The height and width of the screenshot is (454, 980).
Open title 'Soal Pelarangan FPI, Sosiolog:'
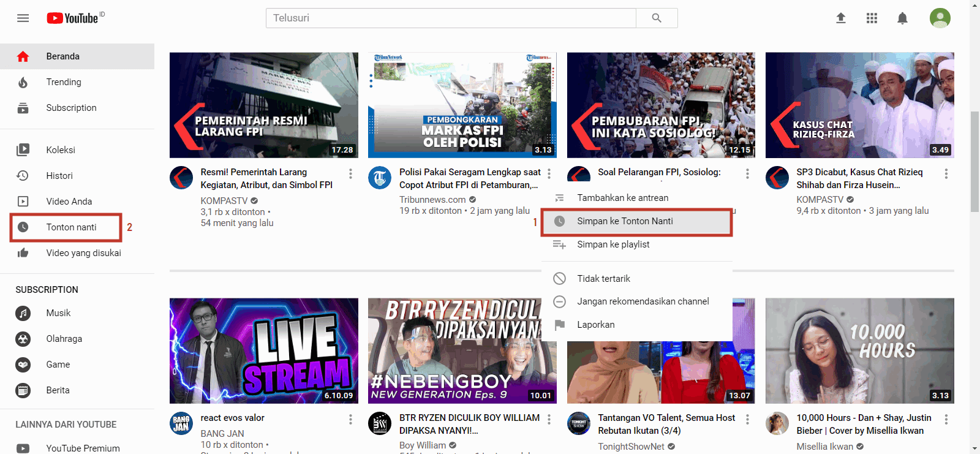[660, 172]
